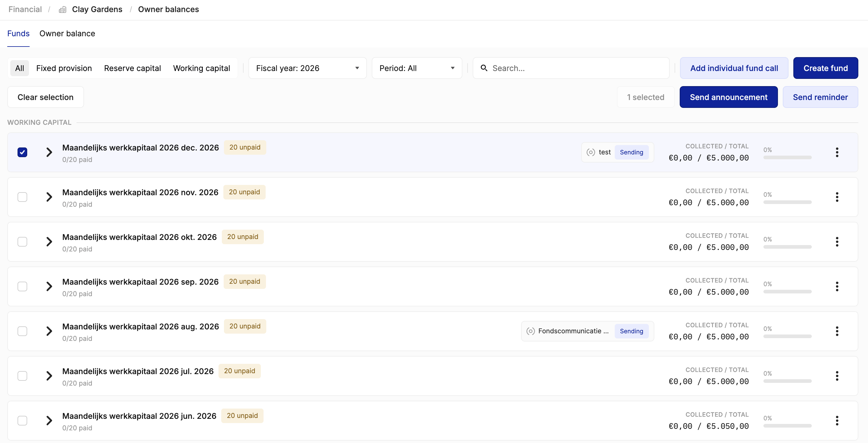The height and width of the screenshot is (443, 868).
Task: Expand the sep. 2026 fund row
Action: pyautogui.click(x=49, y=286)
